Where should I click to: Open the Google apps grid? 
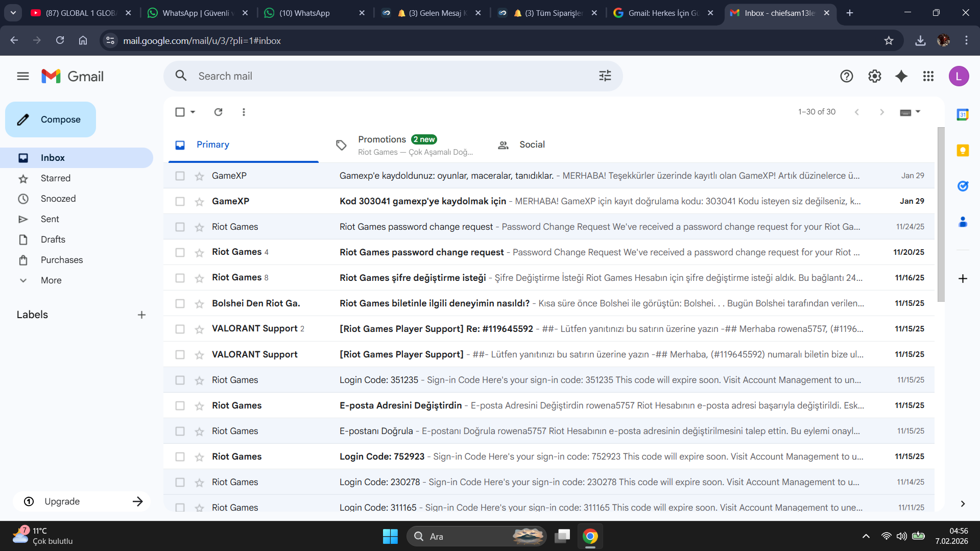928,76
